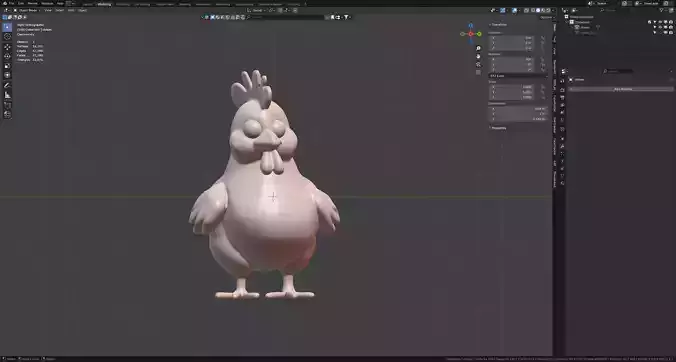Image resolution: width=676 pixels, height=362 pixels.
Task: Open the Global transform orientation dropdown
Action: click(257, 10)
